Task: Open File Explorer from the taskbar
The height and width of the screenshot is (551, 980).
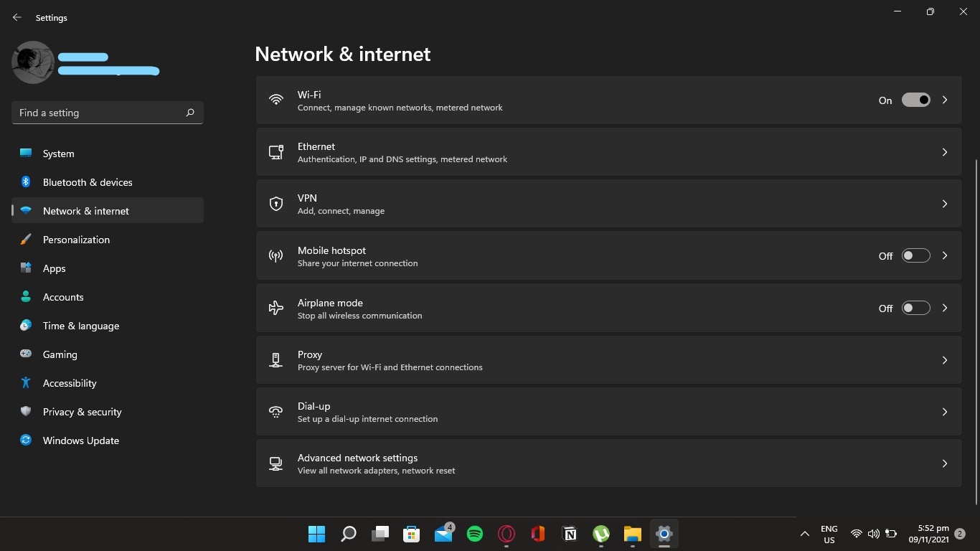Action: (x=632, y=534)
